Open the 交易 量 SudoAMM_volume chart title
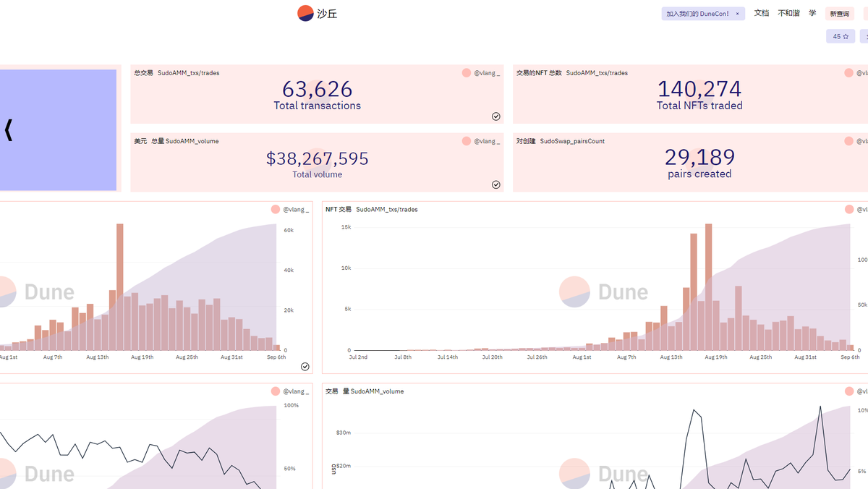The image size is (868, 489). coord(365,391)
